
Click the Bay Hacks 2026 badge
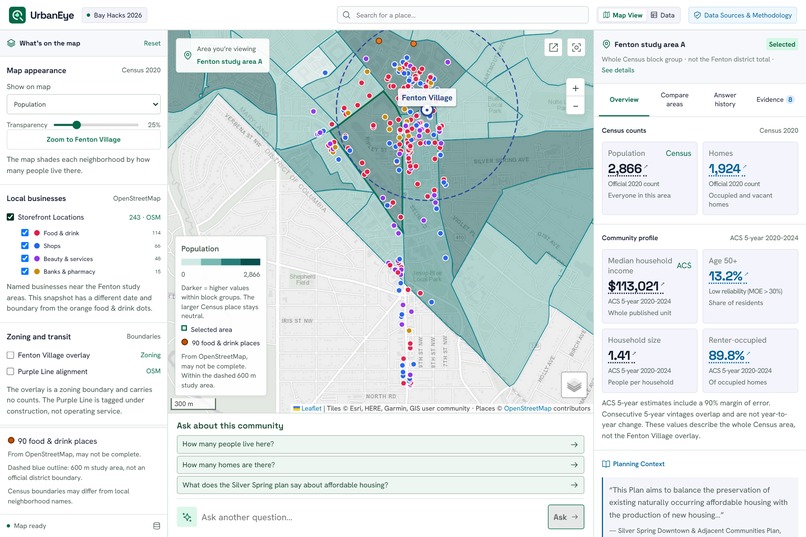point(114,15)
